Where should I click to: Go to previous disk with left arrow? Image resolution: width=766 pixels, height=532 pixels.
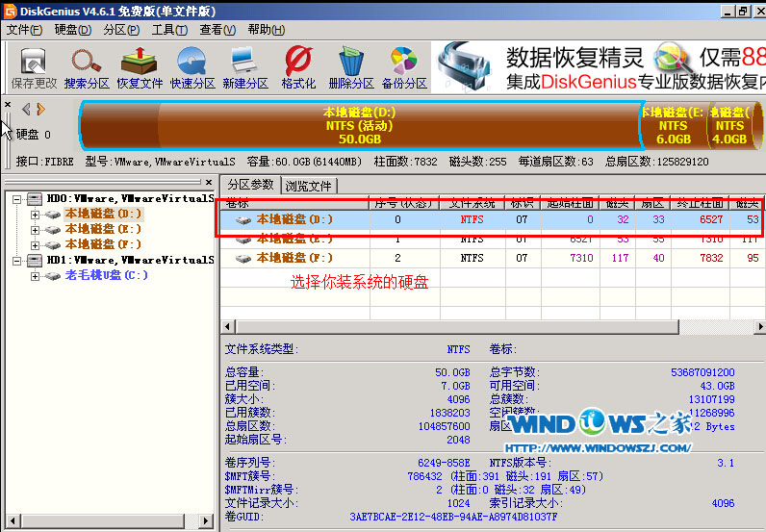tap(26, 109)
